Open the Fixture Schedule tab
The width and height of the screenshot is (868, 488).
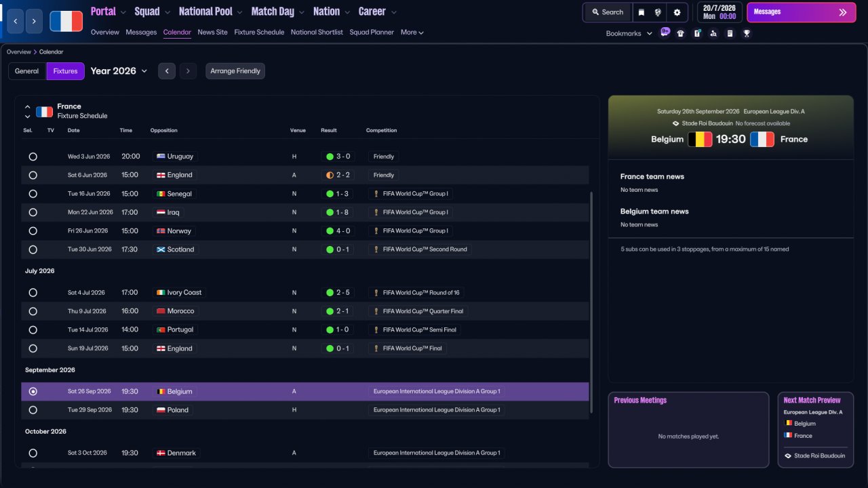point(259,33)
